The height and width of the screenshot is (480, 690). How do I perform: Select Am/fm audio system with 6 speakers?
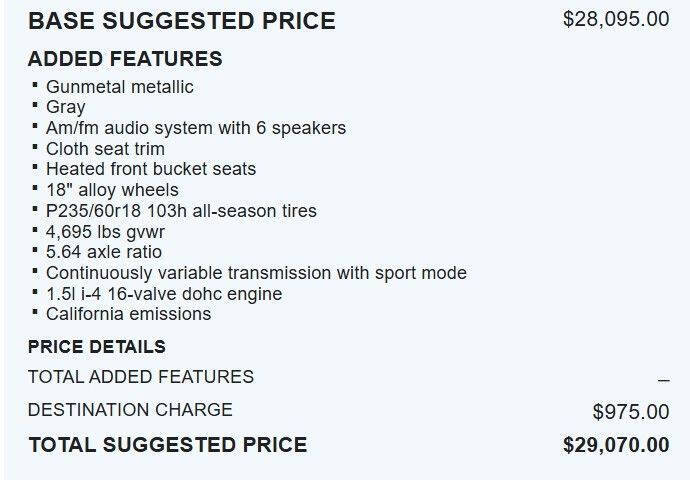point(196,128)
